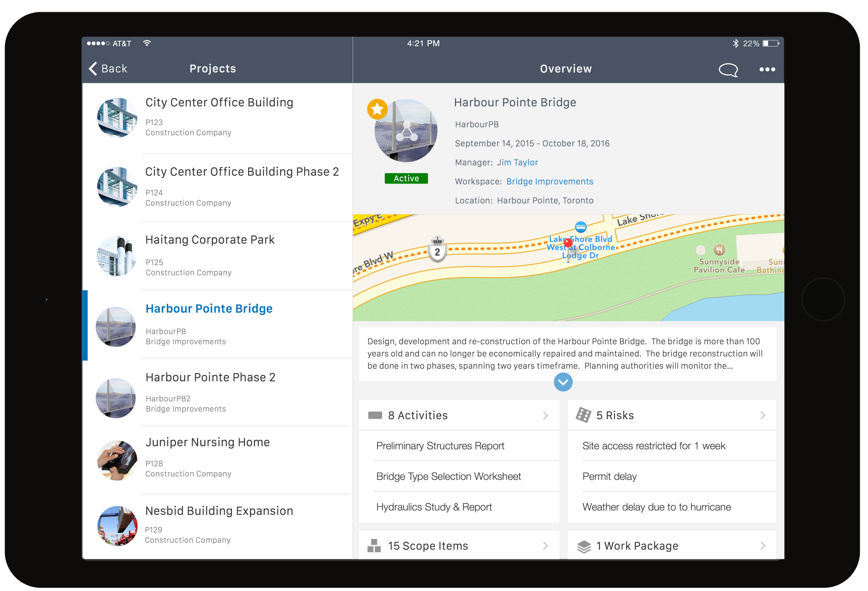Open the 5 Risks chevron
868x591 pixels.
pos(763,415)
